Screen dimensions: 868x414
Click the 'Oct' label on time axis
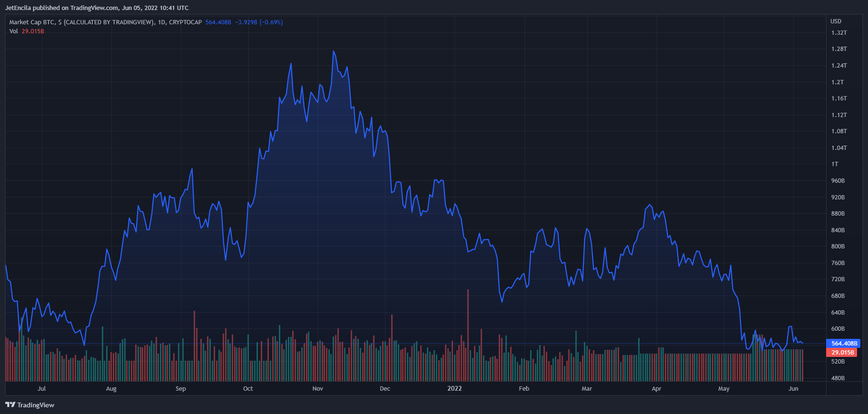click(x=248, y=389)
